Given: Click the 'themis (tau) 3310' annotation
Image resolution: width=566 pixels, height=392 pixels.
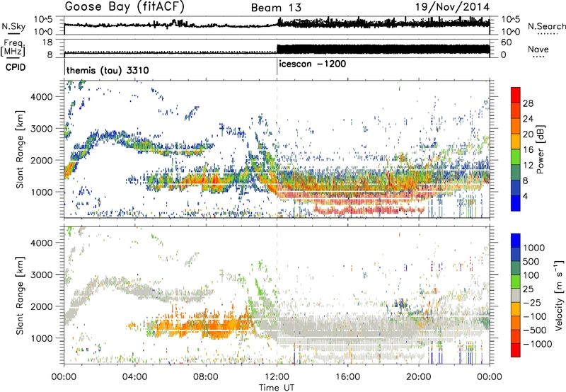Looking at the screenshot, I should coord(108,70).
